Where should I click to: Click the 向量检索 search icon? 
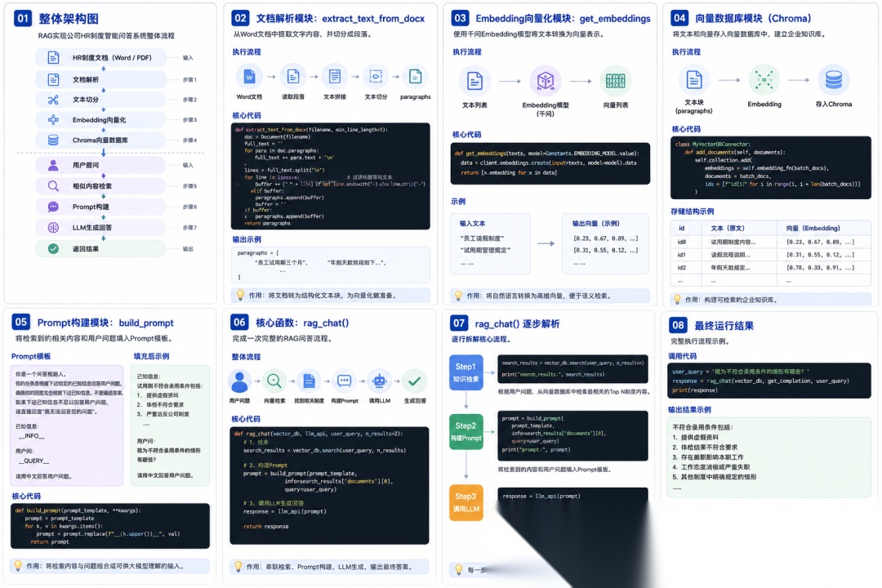click(x=274, y=381)
